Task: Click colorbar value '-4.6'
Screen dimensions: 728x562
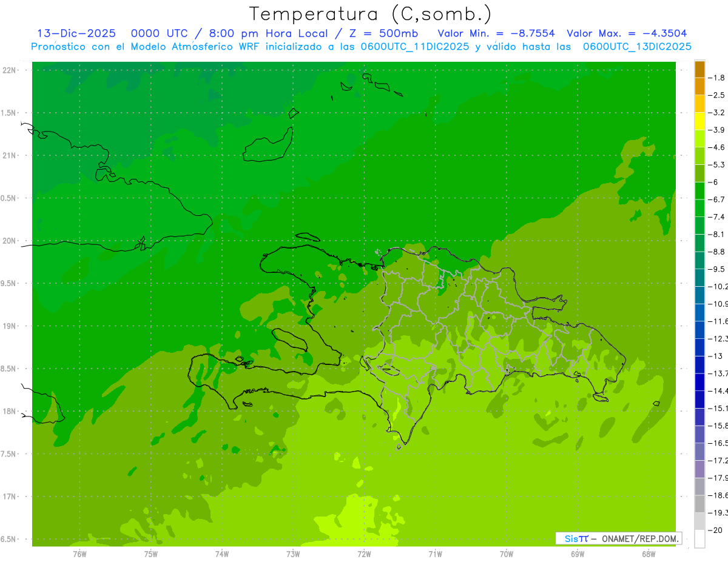Action: pos(716,147)
